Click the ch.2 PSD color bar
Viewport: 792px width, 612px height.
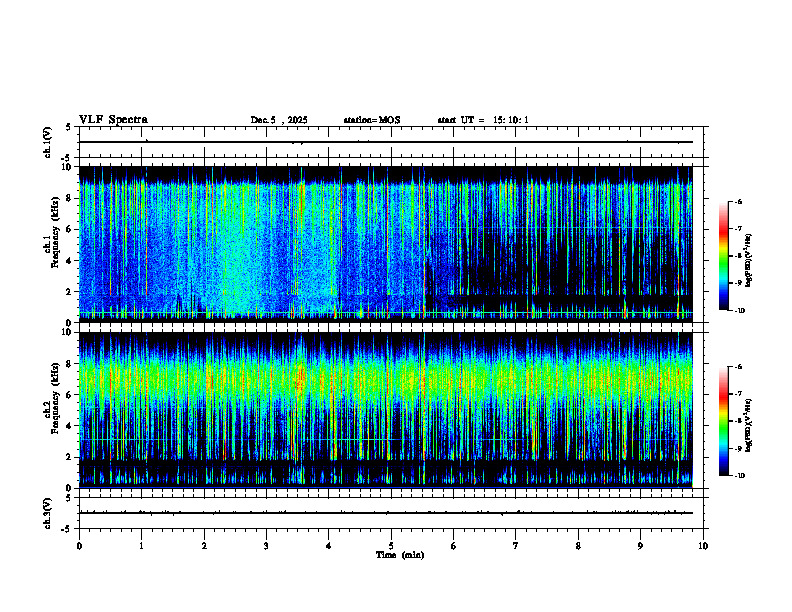(x=724, y=421)
